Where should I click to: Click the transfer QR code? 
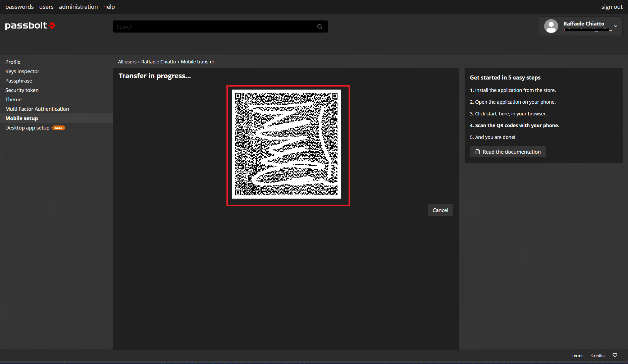tap(286, 144)
